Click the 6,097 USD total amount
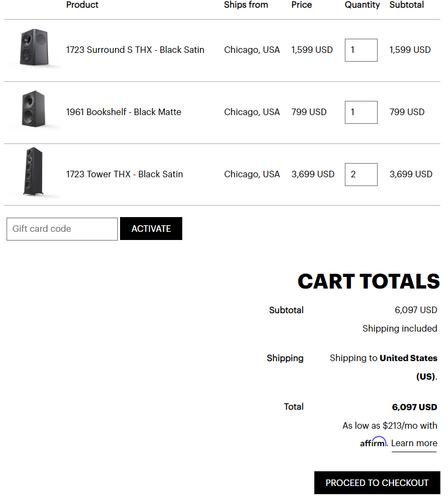Image resolution: width=448 pixels, height=498 pixels. 414,407
